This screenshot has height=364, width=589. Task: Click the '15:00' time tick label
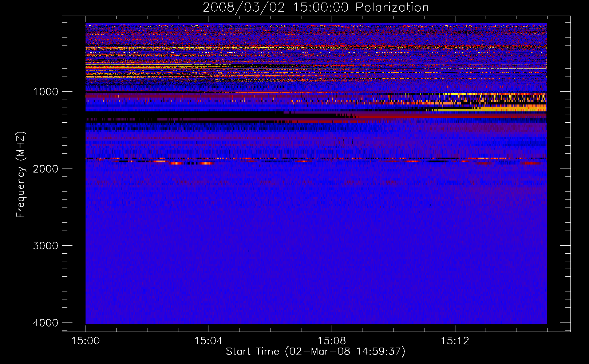tap(86, 341)
